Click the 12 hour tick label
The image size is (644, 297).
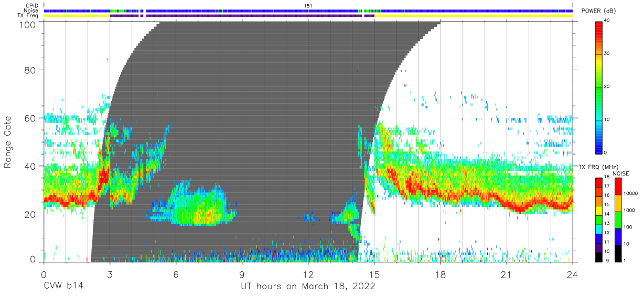coord(308,274)
